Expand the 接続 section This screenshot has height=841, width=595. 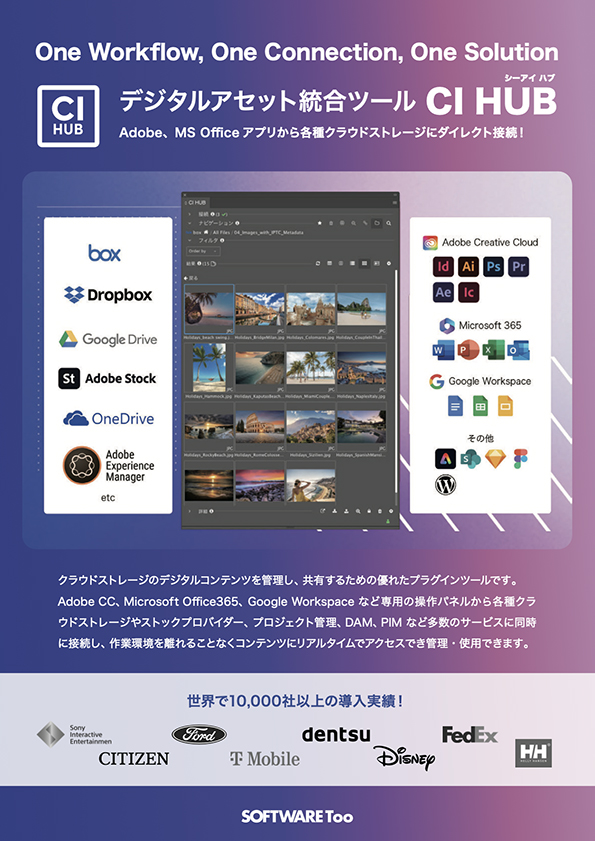189,214
